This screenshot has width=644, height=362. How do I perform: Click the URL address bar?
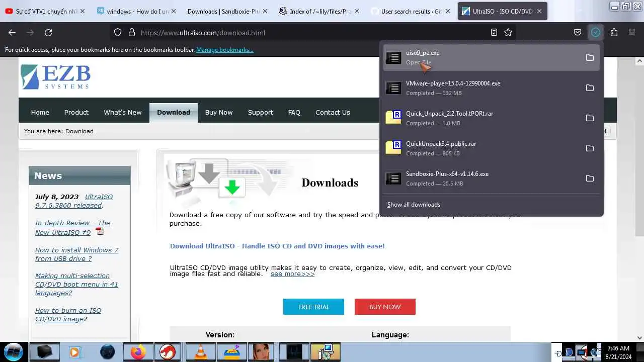pos(312,33)
